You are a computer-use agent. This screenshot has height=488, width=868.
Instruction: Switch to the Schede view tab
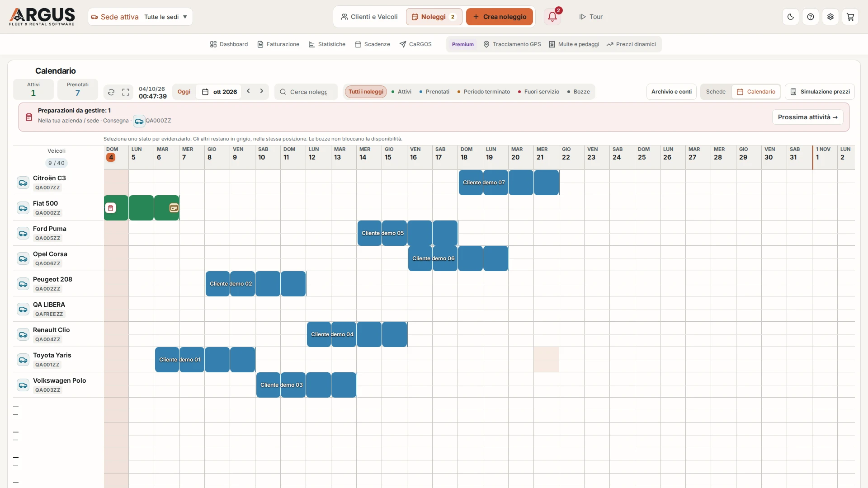click(716, 92)
